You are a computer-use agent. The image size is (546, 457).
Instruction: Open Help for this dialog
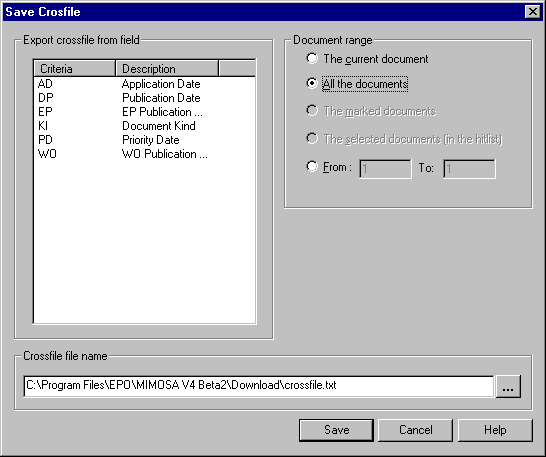tap(495, 430)
